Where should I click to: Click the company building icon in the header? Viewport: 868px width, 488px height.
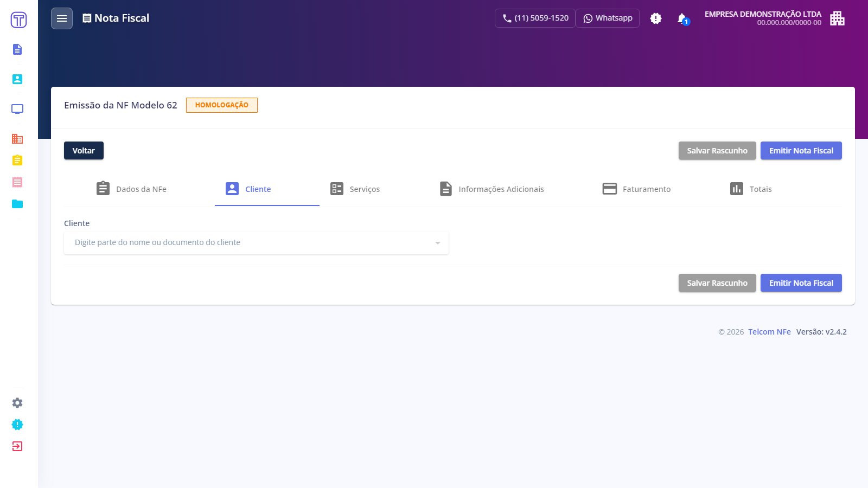coord(837,18)
